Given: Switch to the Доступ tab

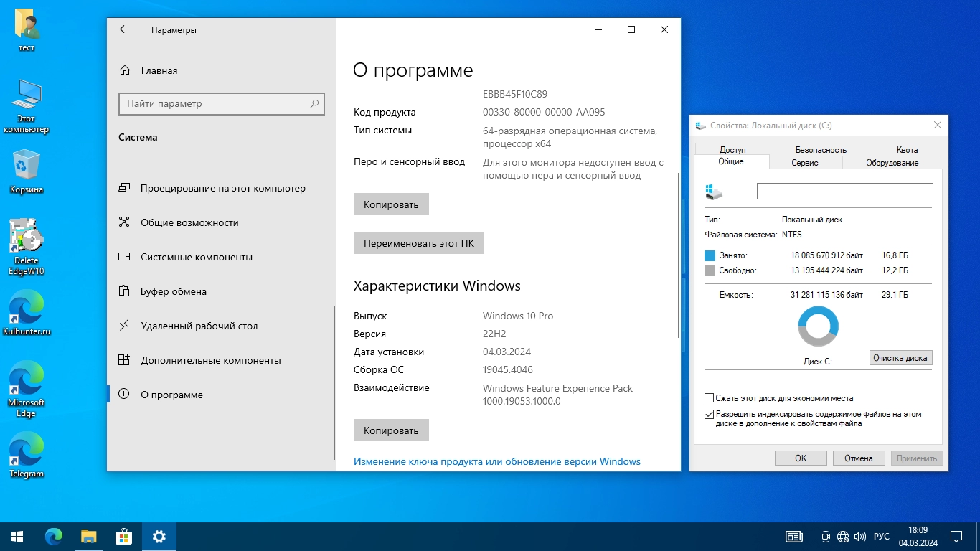Looking at the screenshot, I should click(732, 149).
